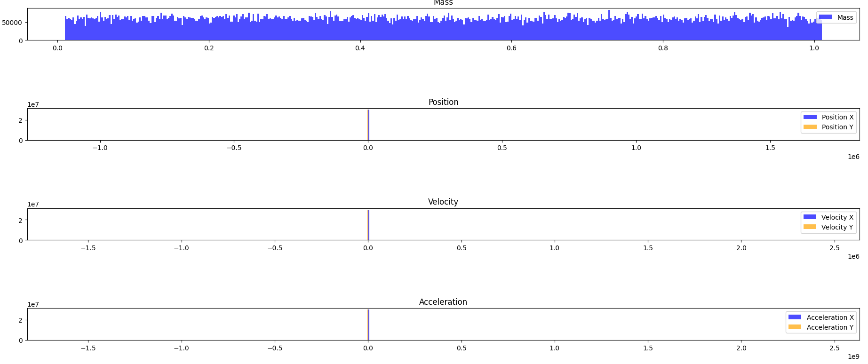Image resolution: width=868 pixels, height=364 pixels.
Task: Select the Acceleration plot title
Action: point(443,302)
